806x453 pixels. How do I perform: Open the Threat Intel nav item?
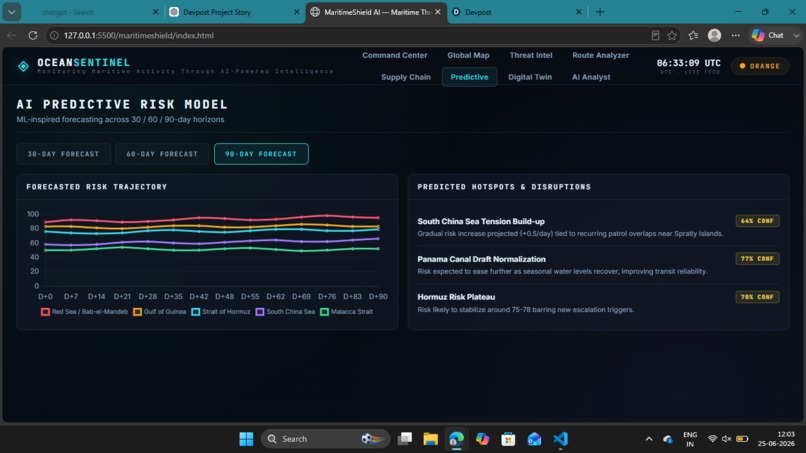coord(530,55)
